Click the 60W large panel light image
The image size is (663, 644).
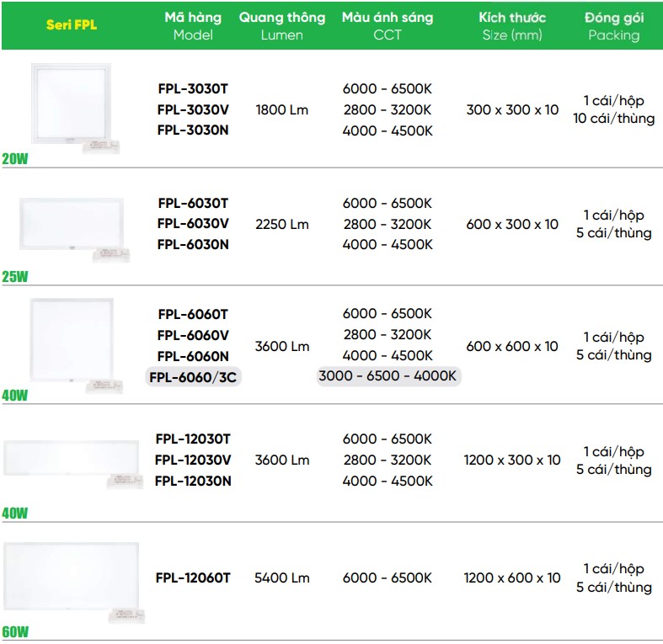[73, 583]
